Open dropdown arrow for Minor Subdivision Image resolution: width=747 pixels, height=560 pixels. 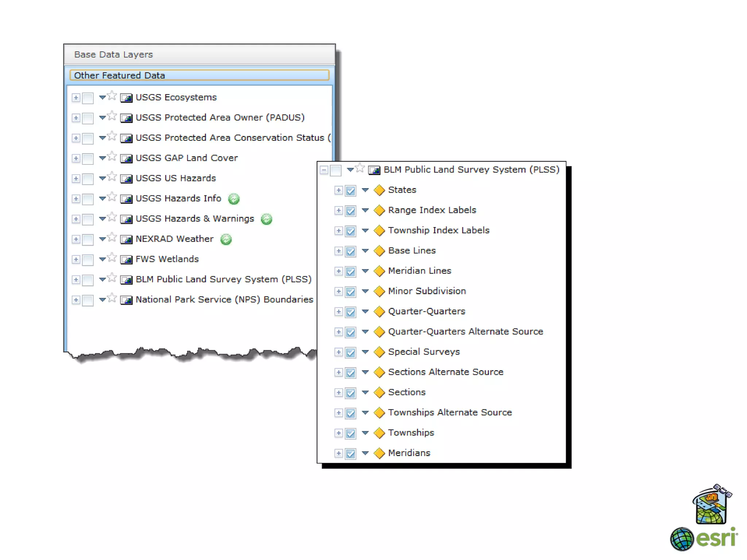[x=365, y=291]
